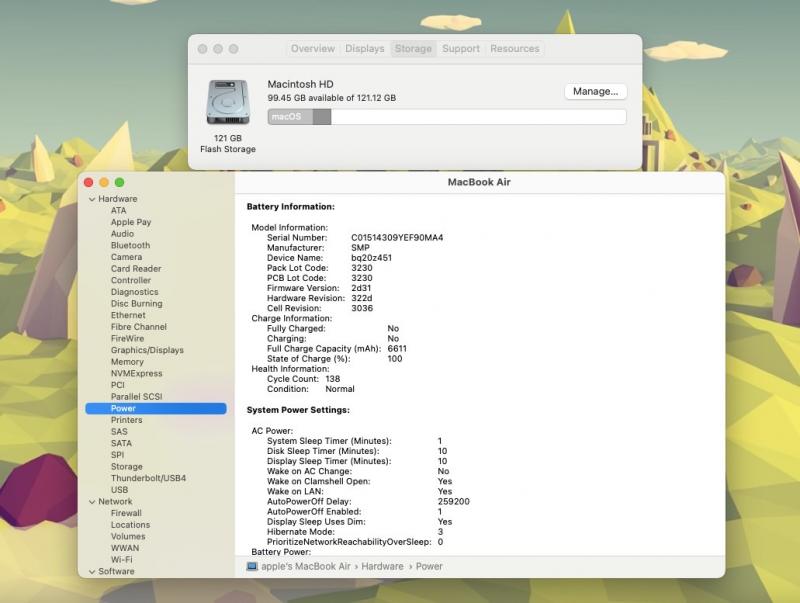Screen dimensions: 800x603
Task: Switch to the Displays tab
Action: tap(364, 48)
